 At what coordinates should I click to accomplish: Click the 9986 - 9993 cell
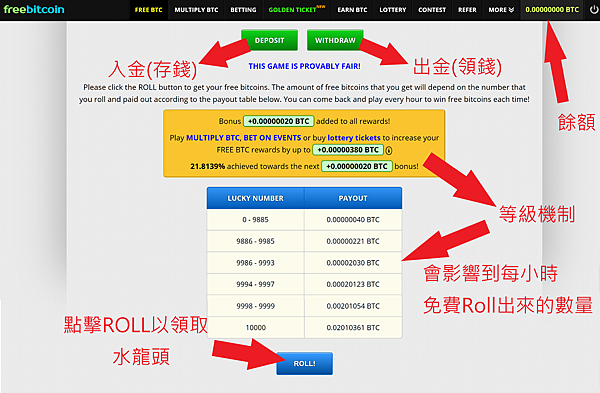(x=256, y=263)
